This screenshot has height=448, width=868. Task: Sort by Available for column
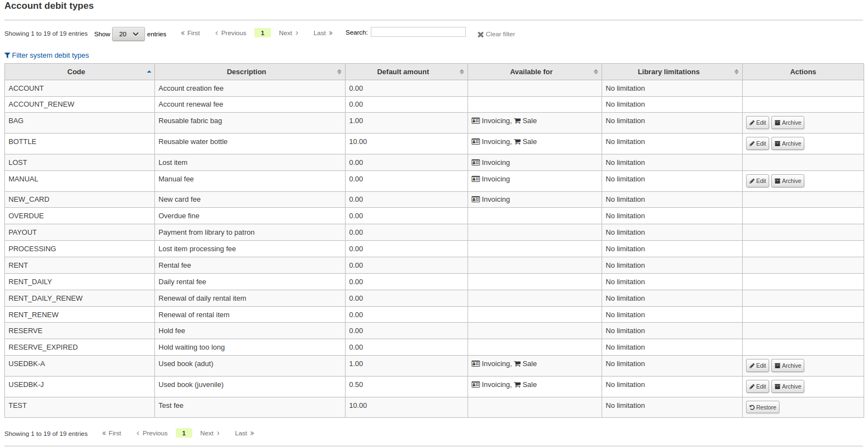coord(531,72)
